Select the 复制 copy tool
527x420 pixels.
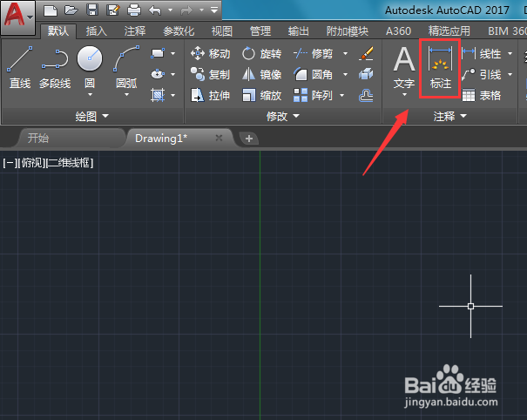click(x=211, y=74)
